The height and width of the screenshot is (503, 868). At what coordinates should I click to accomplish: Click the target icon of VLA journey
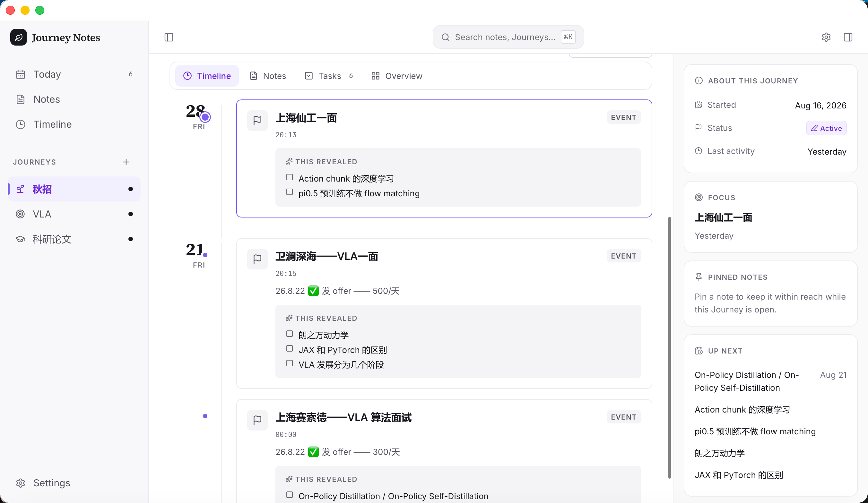pos(20,214)
